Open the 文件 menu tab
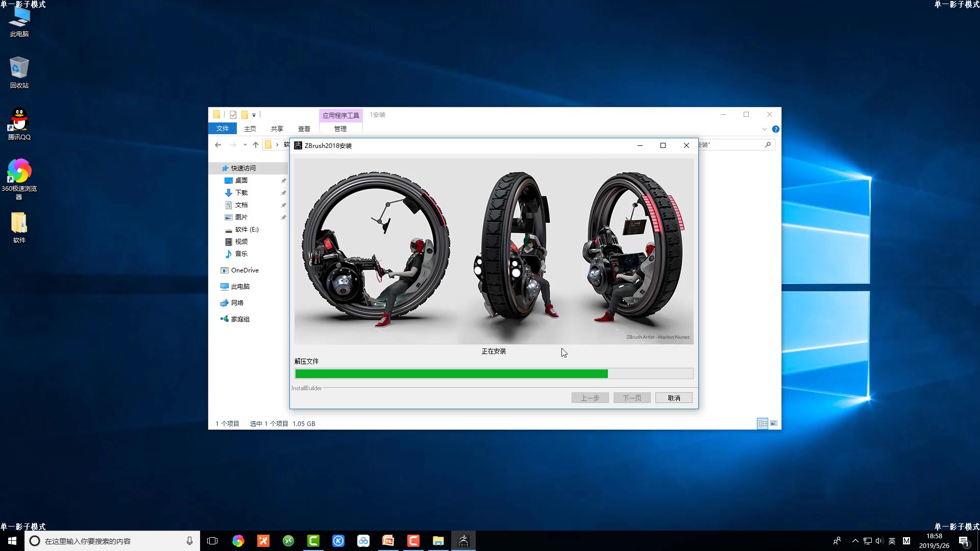The image size is (980, 551). (x=222, y=129)
